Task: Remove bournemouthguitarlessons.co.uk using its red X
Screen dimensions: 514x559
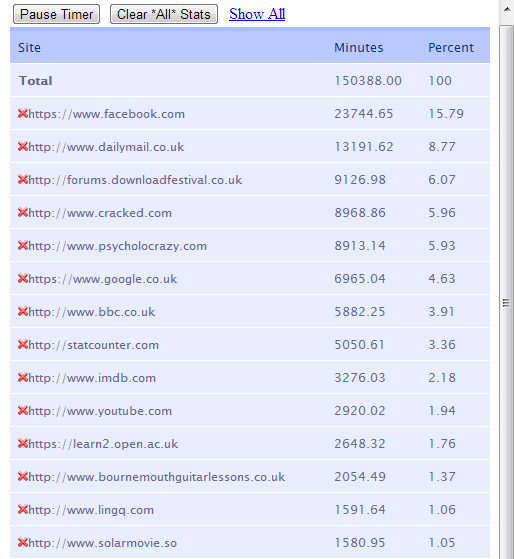Action: pos(23,477)
